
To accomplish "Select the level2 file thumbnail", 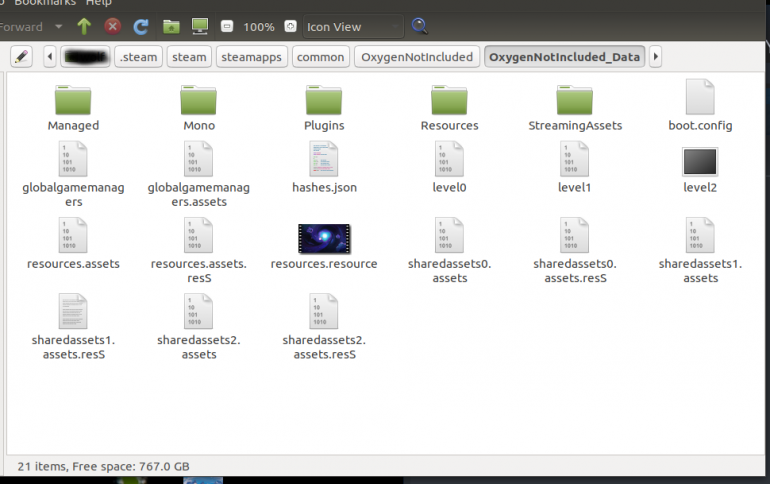I will point(700,161).
